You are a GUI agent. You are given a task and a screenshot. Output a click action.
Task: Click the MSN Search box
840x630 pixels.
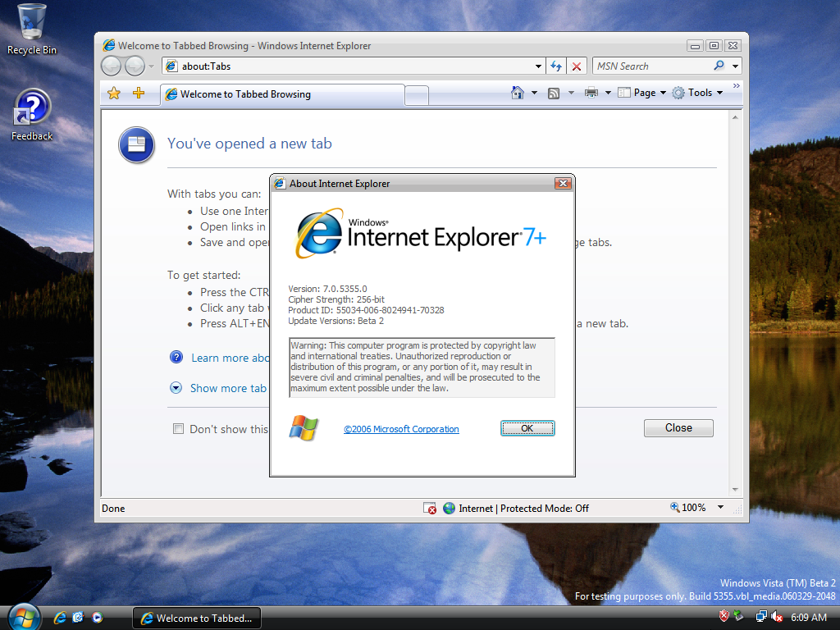[x=652, y=66]
